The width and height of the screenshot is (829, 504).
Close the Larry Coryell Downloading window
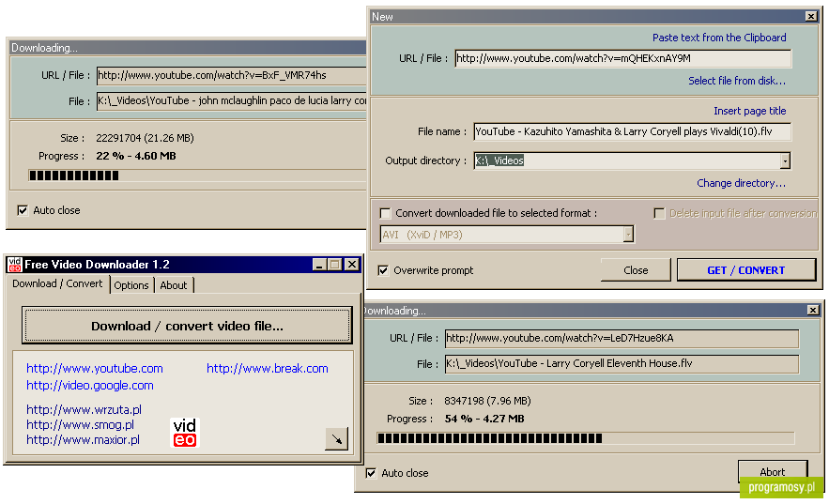(813, 310)
